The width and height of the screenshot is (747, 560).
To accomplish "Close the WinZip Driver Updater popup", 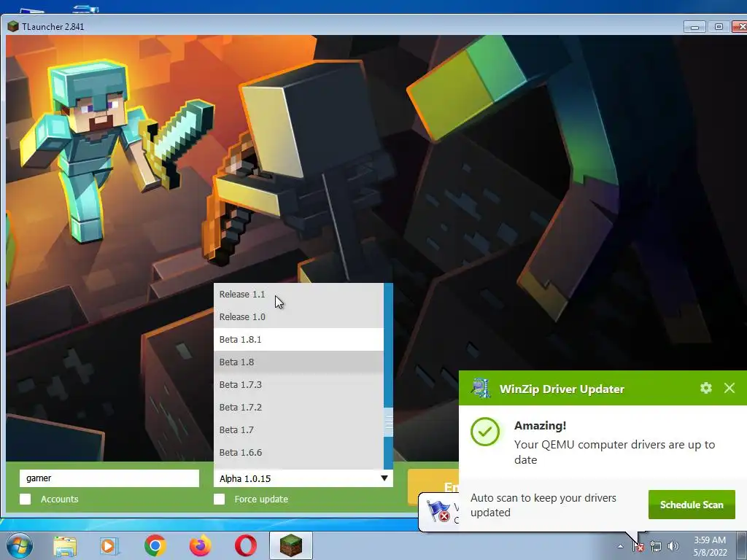I will 729,388.
